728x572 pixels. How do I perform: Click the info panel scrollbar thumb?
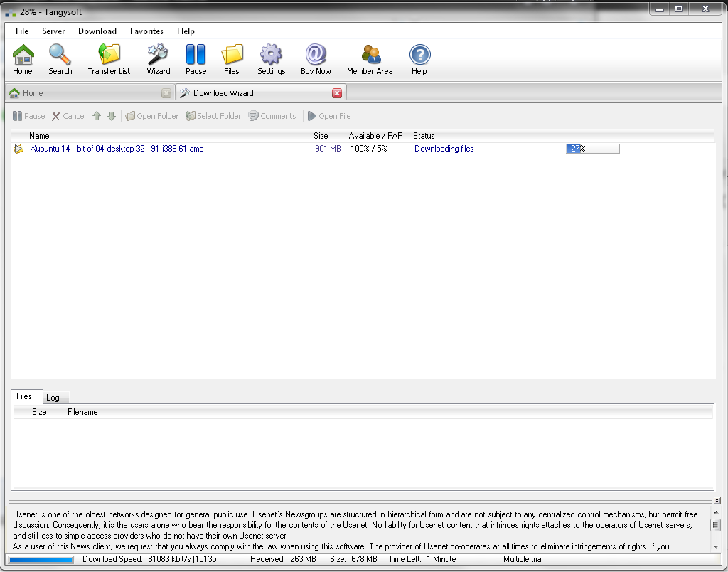coord(716,525)
